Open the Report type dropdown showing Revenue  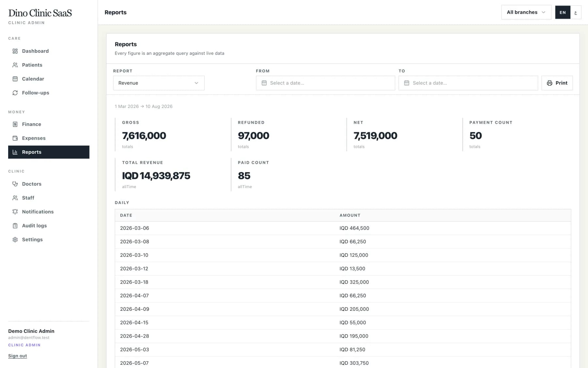pos(159,83)
